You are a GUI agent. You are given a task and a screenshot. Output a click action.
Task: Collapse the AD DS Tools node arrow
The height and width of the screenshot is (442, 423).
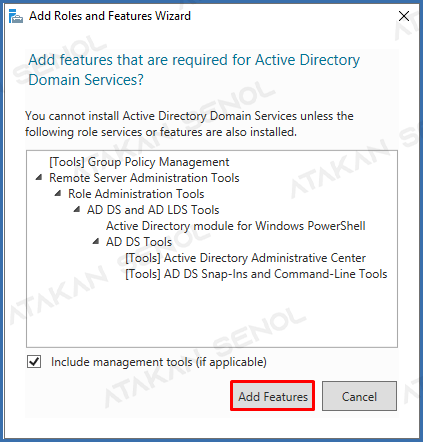[96, 241]
